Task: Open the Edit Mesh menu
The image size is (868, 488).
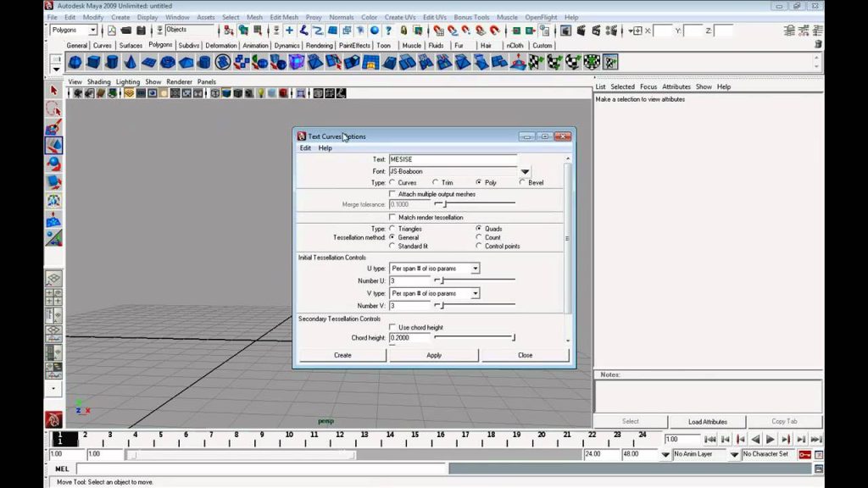Action: 284,18
